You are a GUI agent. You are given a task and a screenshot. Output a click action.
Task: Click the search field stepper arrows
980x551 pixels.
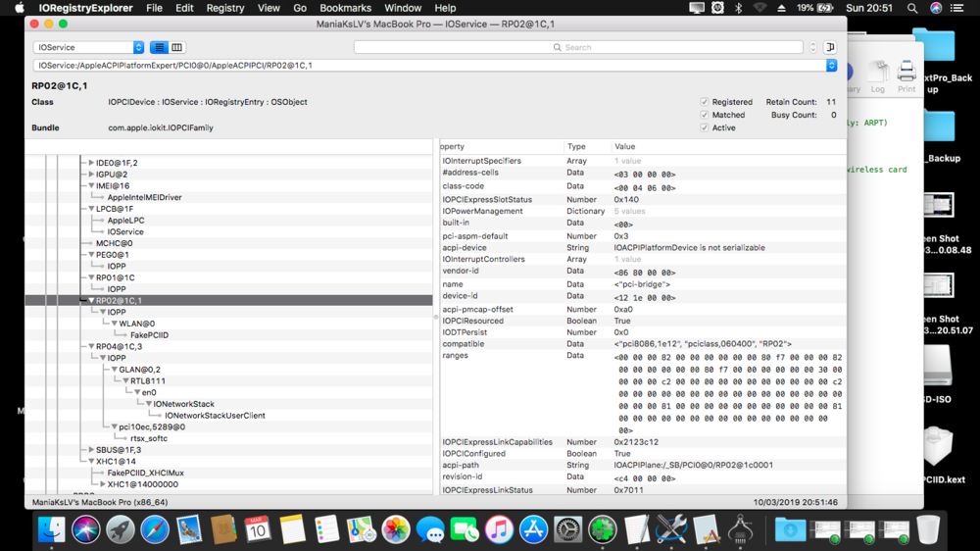click(812, 47)
